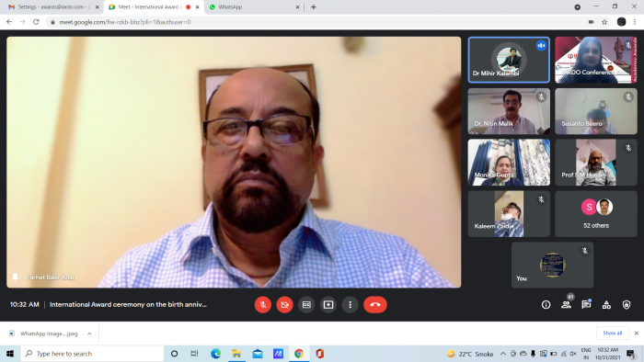
Task: Bookmark this page with star icon
Action: (604, 22)
